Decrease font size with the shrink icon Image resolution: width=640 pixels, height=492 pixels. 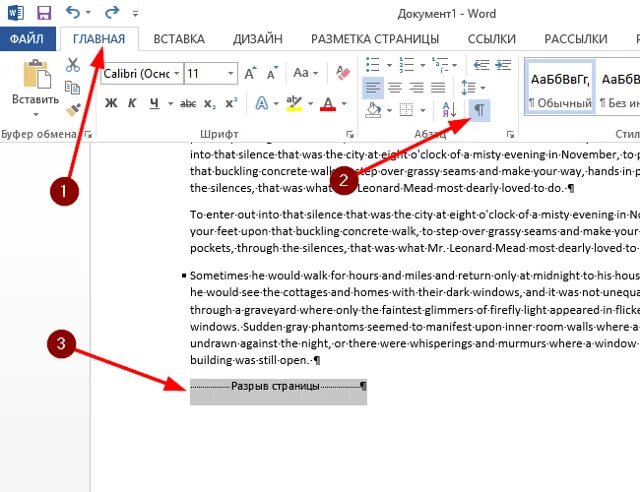272,73
